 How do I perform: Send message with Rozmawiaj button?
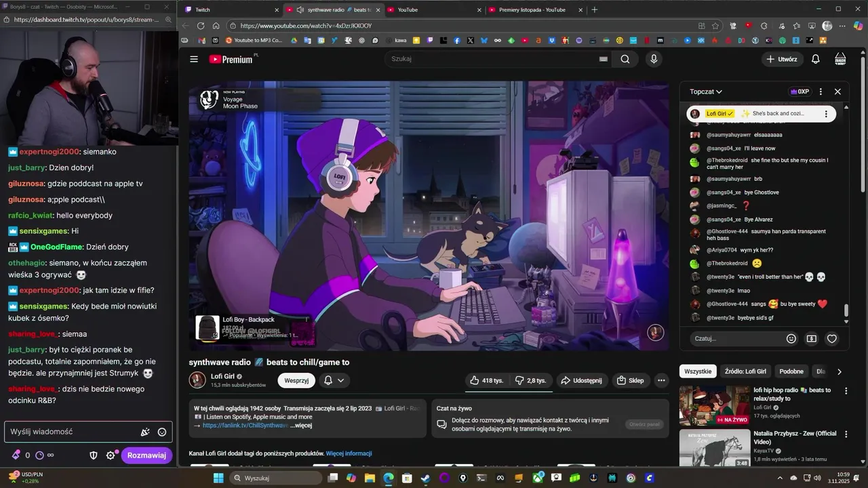pos(146,455)
